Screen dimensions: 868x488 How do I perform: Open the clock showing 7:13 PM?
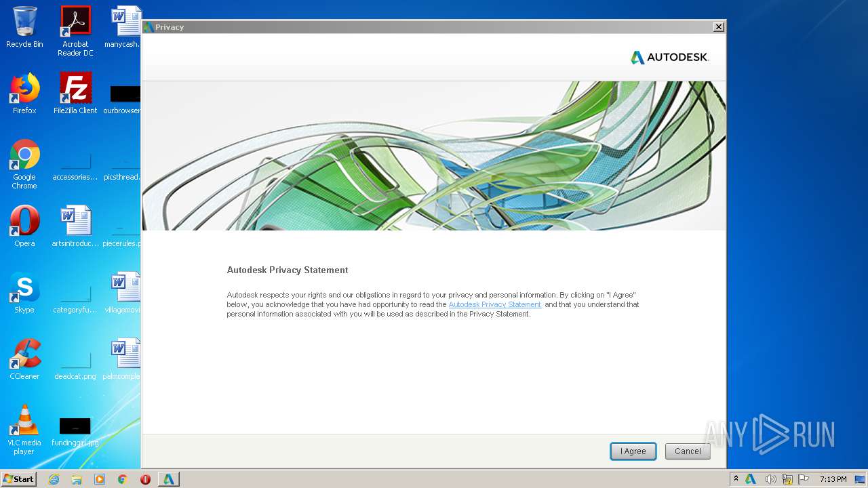click(x=833, y=479)
